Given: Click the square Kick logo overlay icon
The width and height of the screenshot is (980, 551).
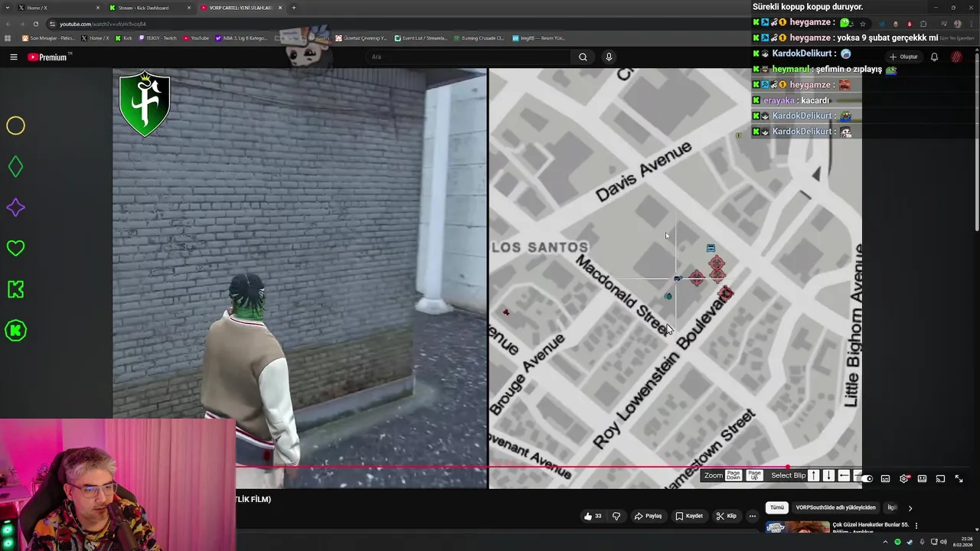Looking at the screenshot, I should (15, 289).
